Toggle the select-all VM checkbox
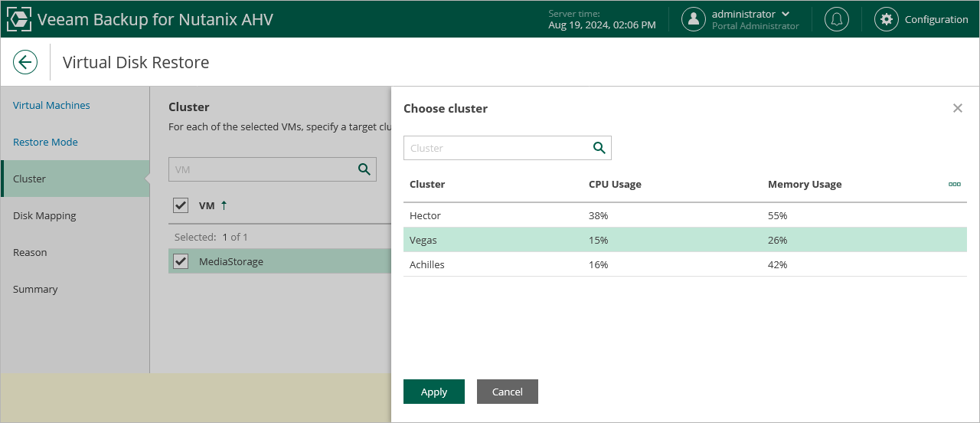The image size is (980, 423). [181, 205]
